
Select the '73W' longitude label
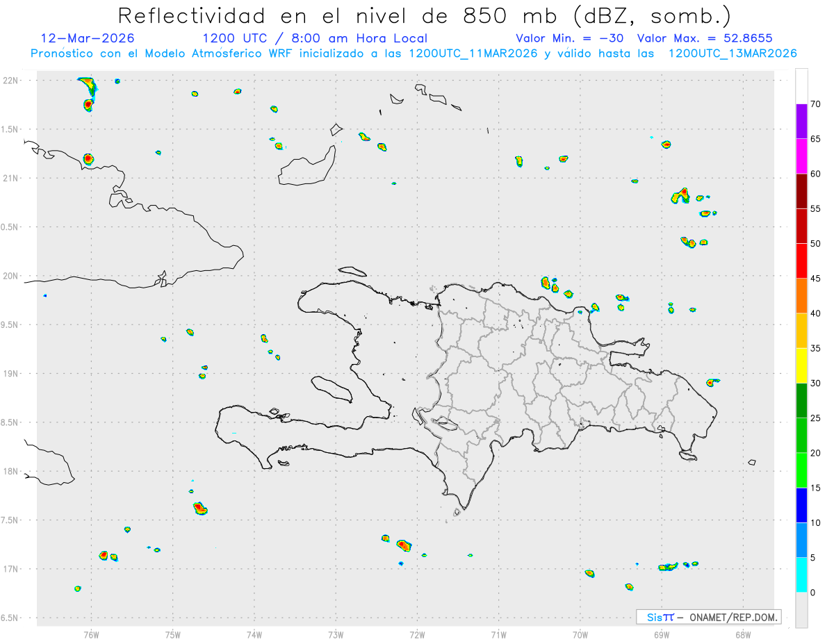(336, 635)
